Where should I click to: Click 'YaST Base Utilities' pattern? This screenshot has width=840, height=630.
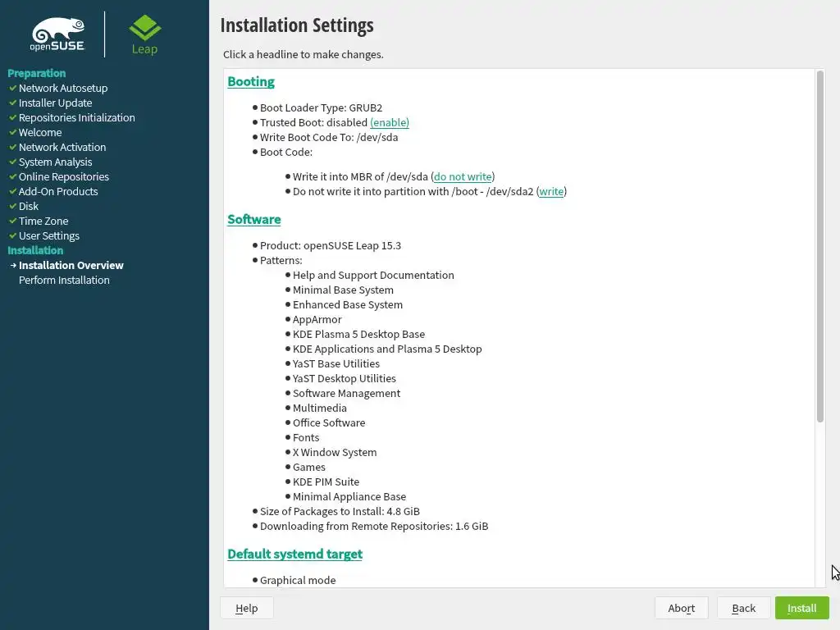pos(336,363)
